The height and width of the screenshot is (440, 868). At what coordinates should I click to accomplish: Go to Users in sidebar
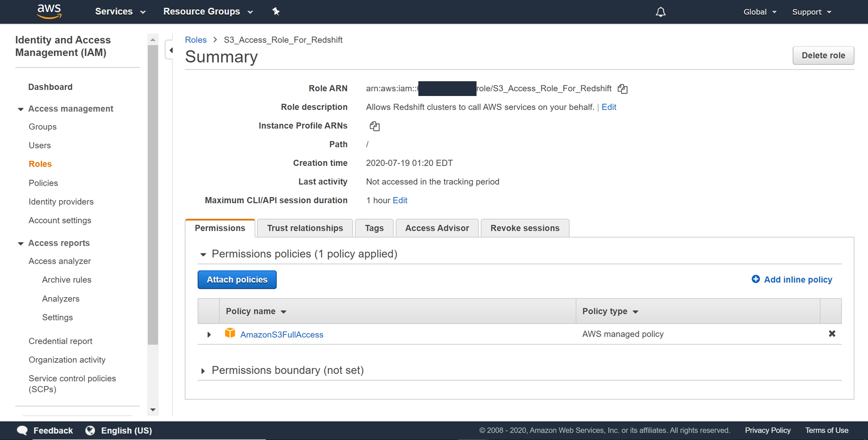pos(39,146)
